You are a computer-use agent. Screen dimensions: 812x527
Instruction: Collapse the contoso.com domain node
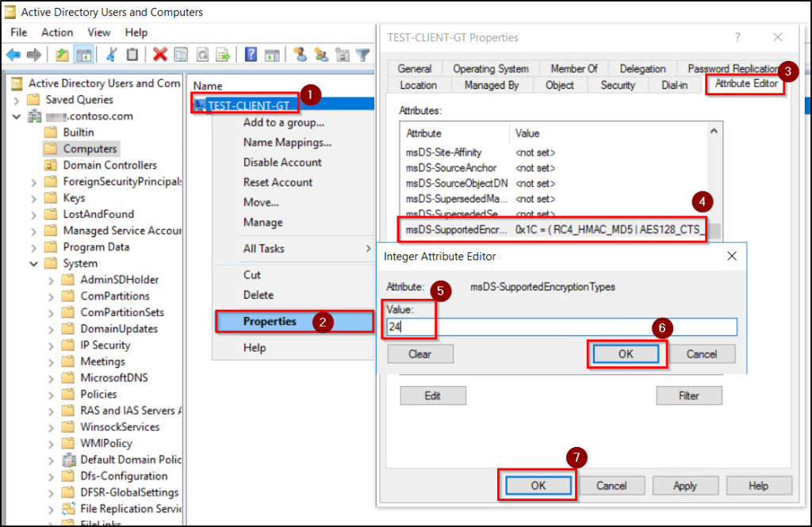[17, 116]
